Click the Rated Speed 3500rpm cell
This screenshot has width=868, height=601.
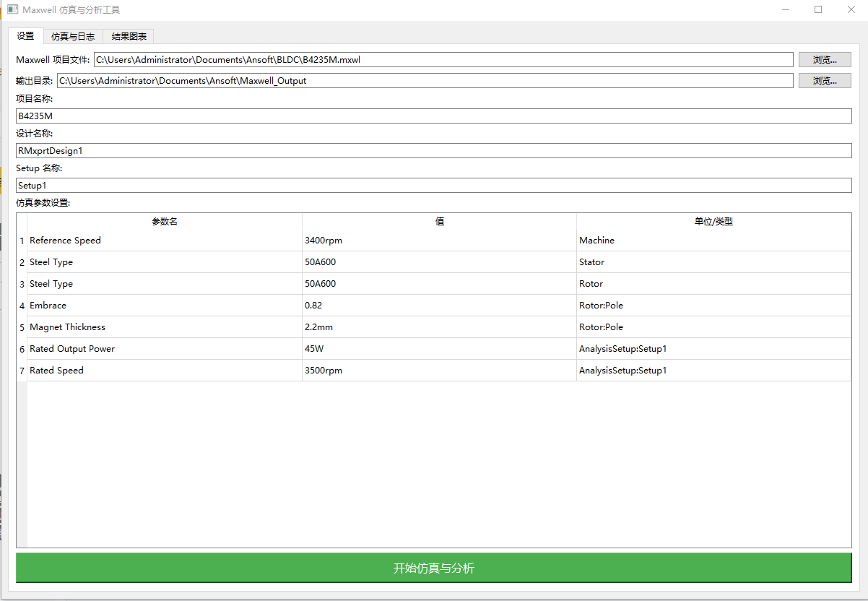point(439,371)
